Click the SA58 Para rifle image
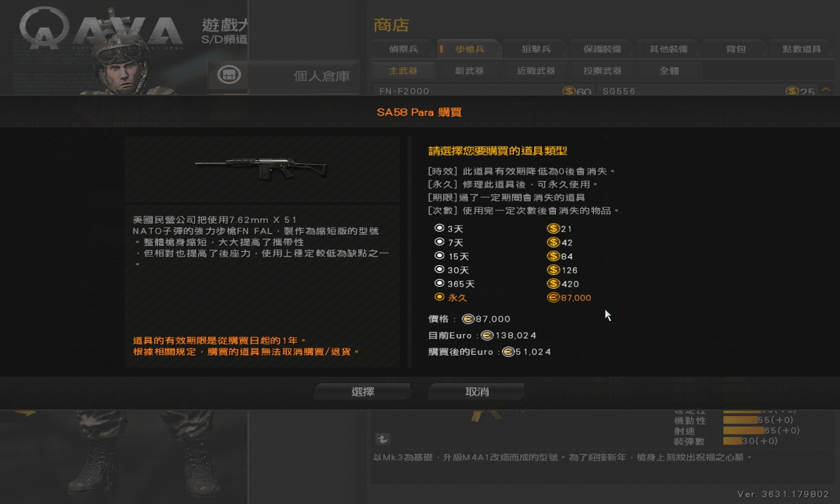This screenshot has width=840, height=504. 261,167
